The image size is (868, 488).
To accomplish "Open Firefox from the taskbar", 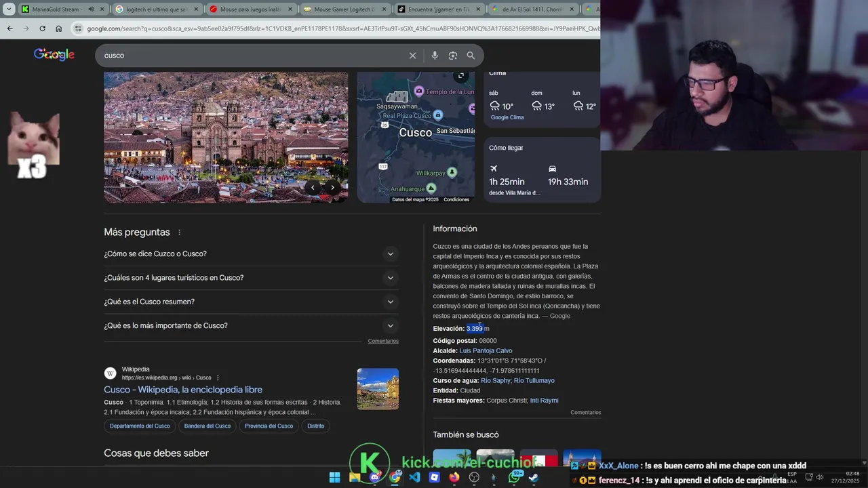I will pyautogui.click(x=454, y=477).
